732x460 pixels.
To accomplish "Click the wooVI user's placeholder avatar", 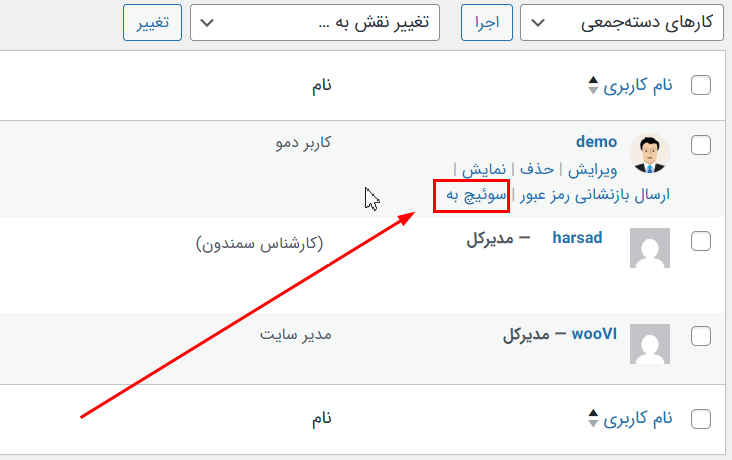I will tap(650, 342).
